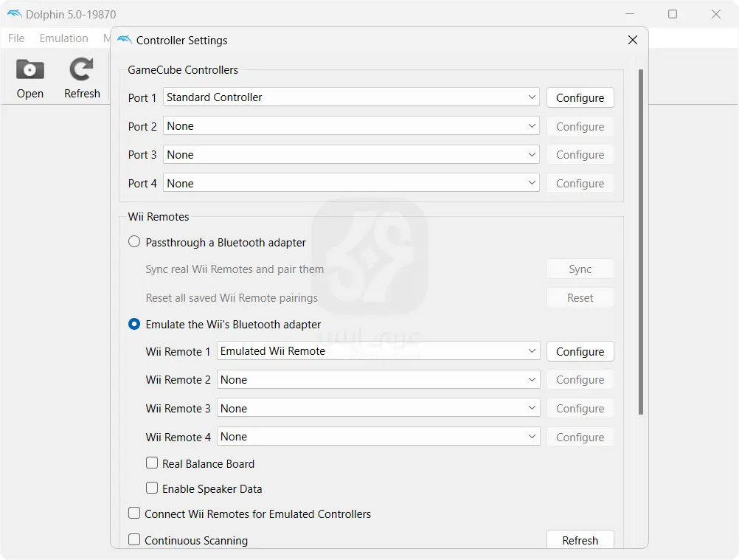
Task: Click the Dolphin logo in the main title bar
Action: click(14, 15)
